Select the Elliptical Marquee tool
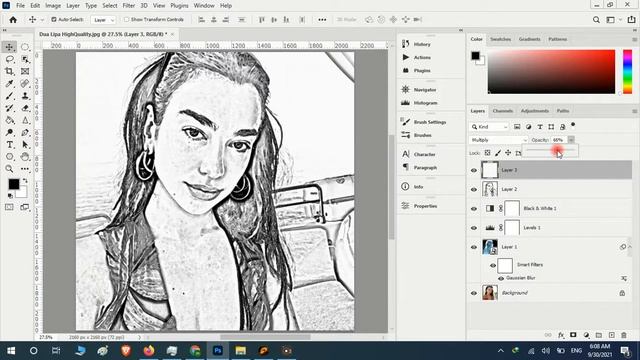 click(x=25, y=47)
